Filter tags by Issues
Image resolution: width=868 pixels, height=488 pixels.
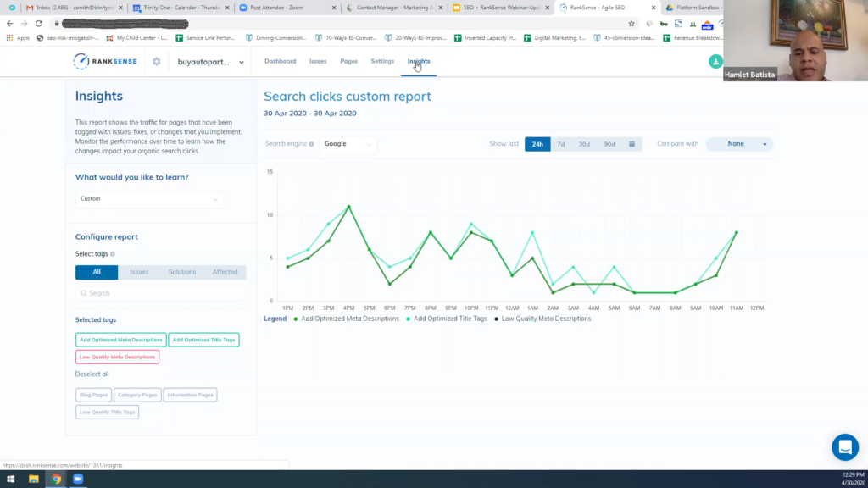[x=139, y=272]
